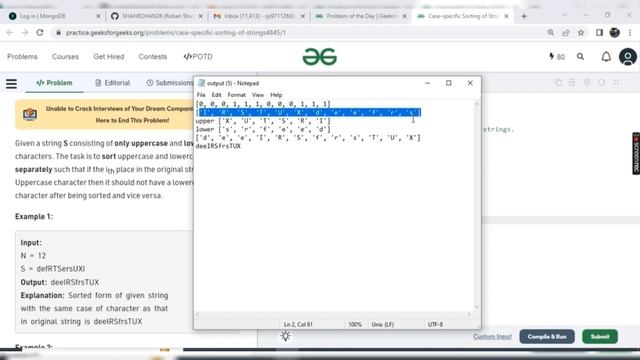This screenshot has height=360, width=640.
Task: Open the tab search dropdown chevron
Action: (564, 15)
